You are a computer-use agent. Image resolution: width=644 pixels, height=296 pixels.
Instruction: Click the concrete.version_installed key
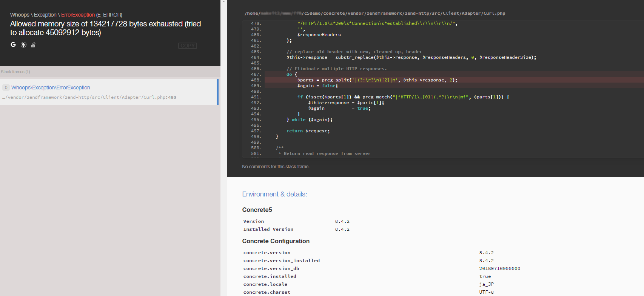tap(281, 261)
